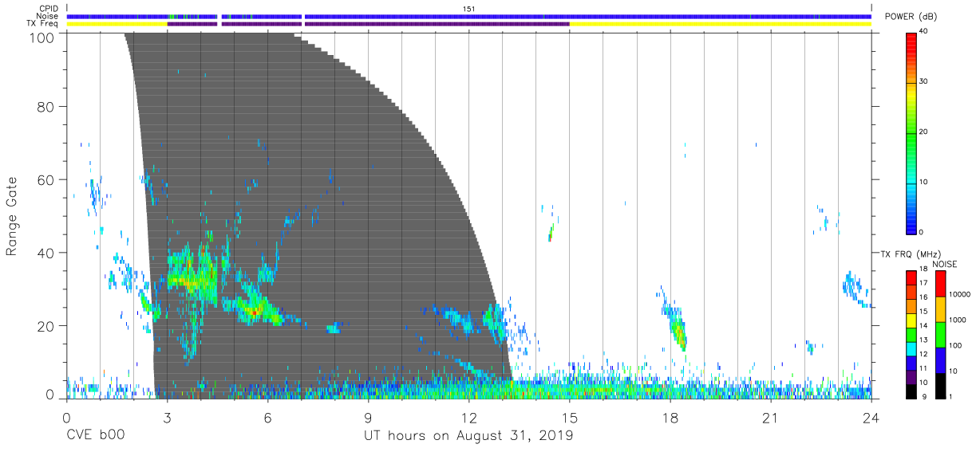This screenshot has height=452, width=980.
Task: Click the CPID value 151
Action: point(468,9)
